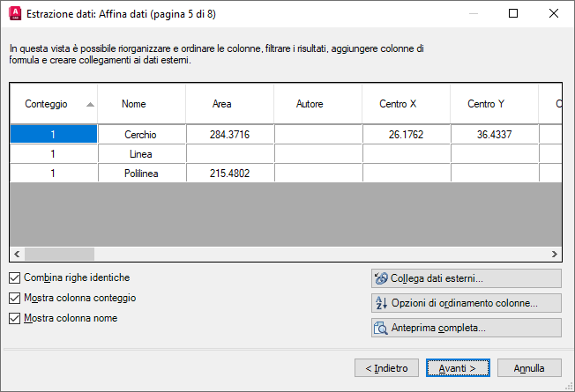
Task: Cancel the wizard with Annulla
Action: click(530, 367)
